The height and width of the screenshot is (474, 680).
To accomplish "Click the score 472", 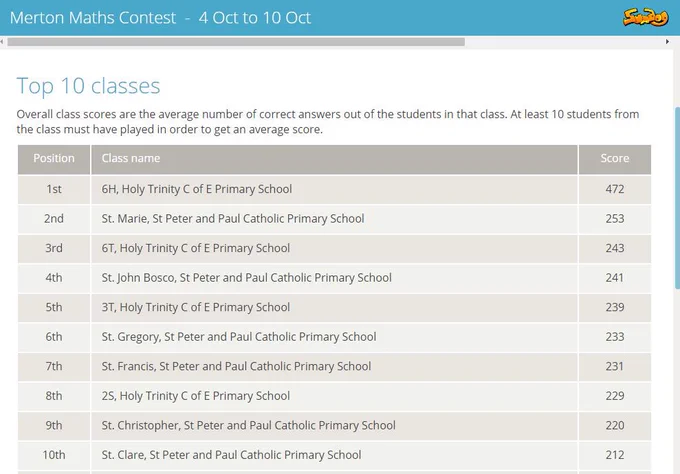I will (x=615, y=189).
